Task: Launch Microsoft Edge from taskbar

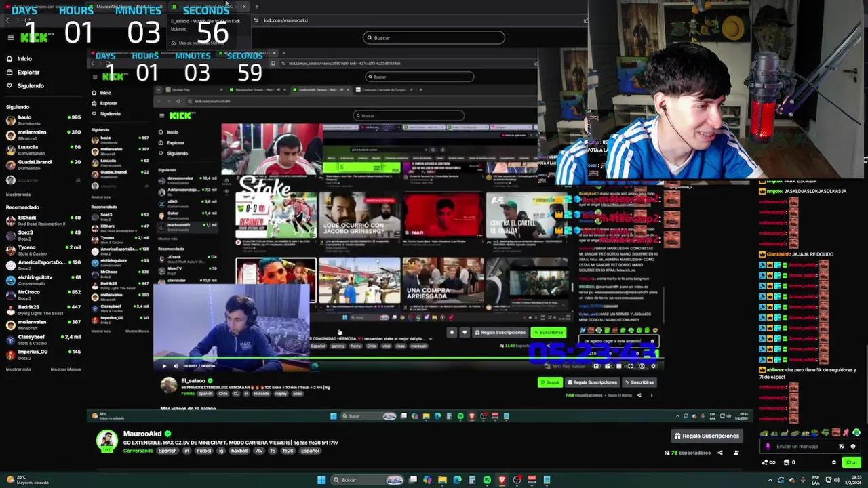Action: coord(457,480)
